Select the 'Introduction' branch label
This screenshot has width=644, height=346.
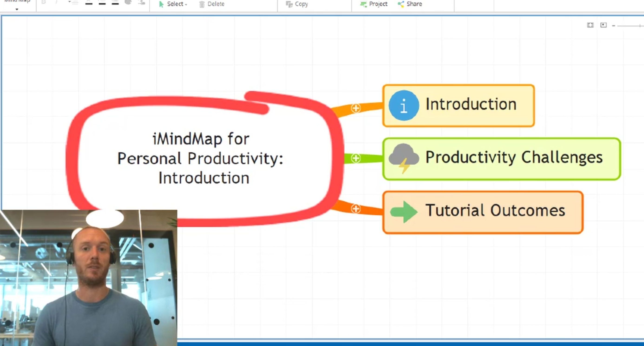pos(471,104)
